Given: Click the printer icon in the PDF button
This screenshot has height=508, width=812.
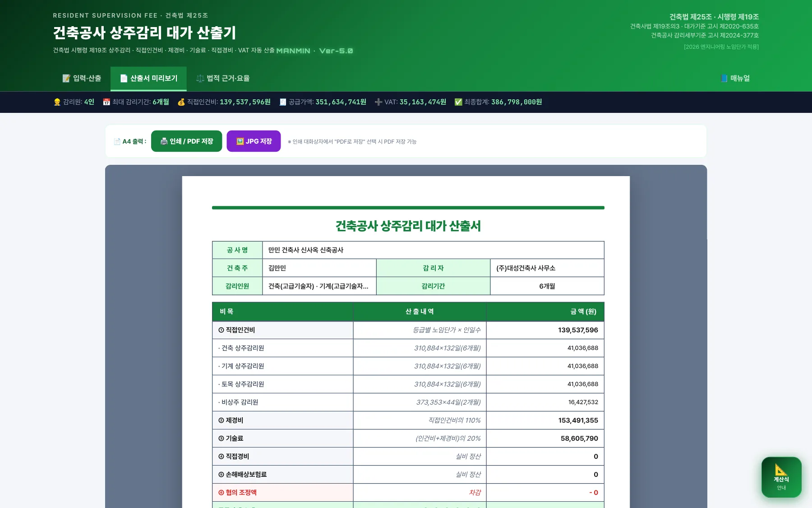Looking at the screenshot, I should point(164,141).
